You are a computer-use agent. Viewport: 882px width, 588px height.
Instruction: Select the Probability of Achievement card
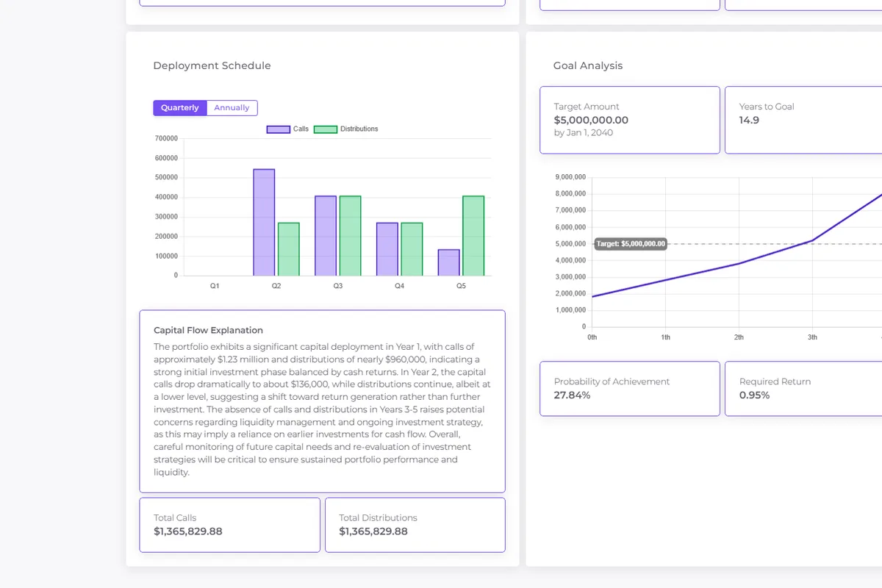pos(630,388)
